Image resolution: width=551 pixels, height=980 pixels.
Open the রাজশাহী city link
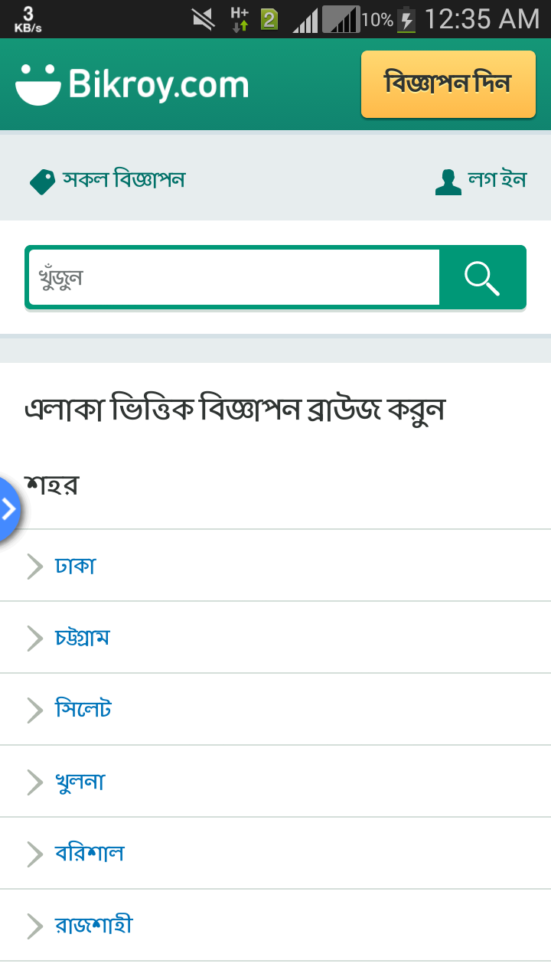pos(93,925)
